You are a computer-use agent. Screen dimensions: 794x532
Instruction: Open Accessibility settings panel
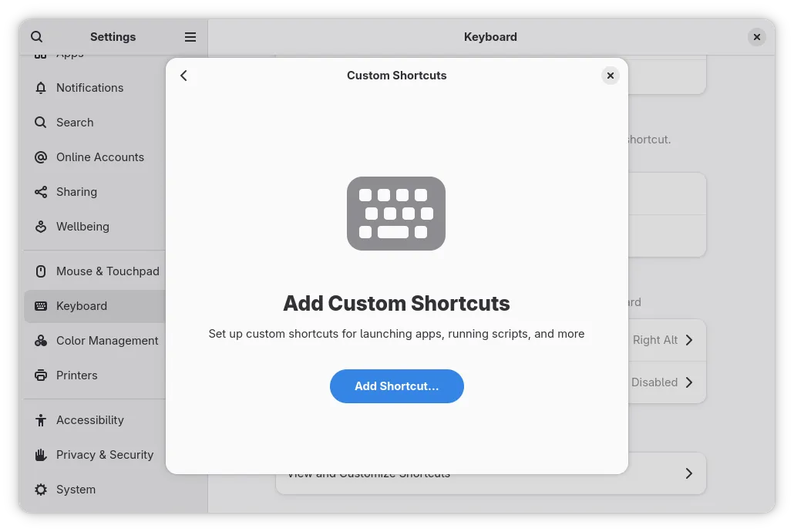[x=89, y=420]
